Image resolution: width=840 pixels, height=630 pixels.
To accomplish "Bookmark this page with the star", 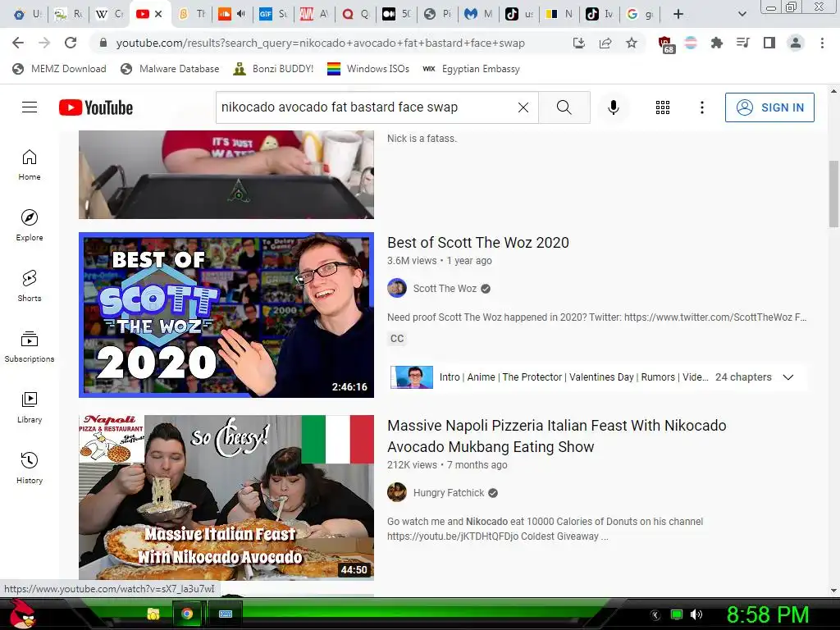I will [x=632, y=43].
